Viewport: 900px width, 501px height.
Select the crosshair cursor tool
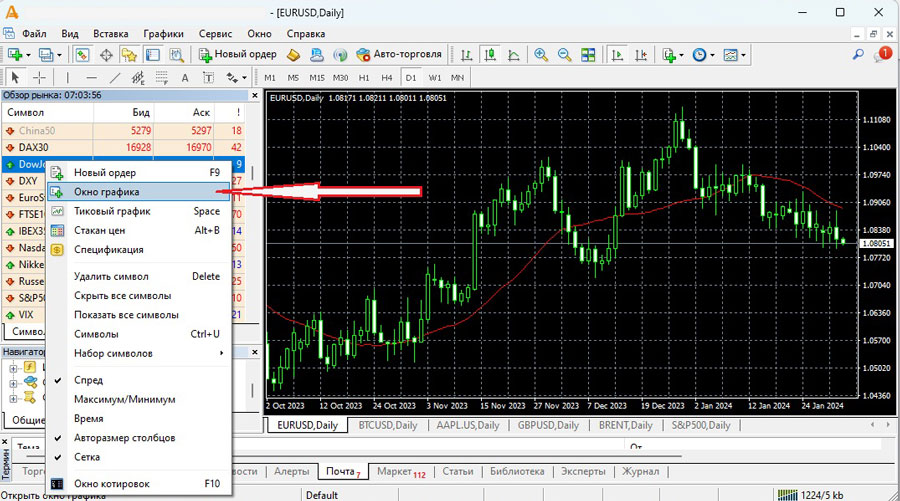click(x=40, y=77)
